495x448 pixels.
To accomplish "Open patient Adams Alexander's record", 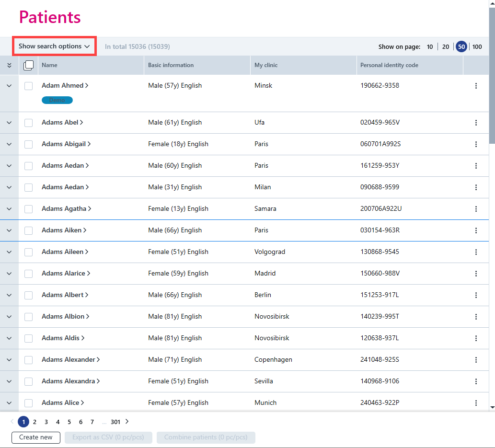I will click(x=71, y=360).
